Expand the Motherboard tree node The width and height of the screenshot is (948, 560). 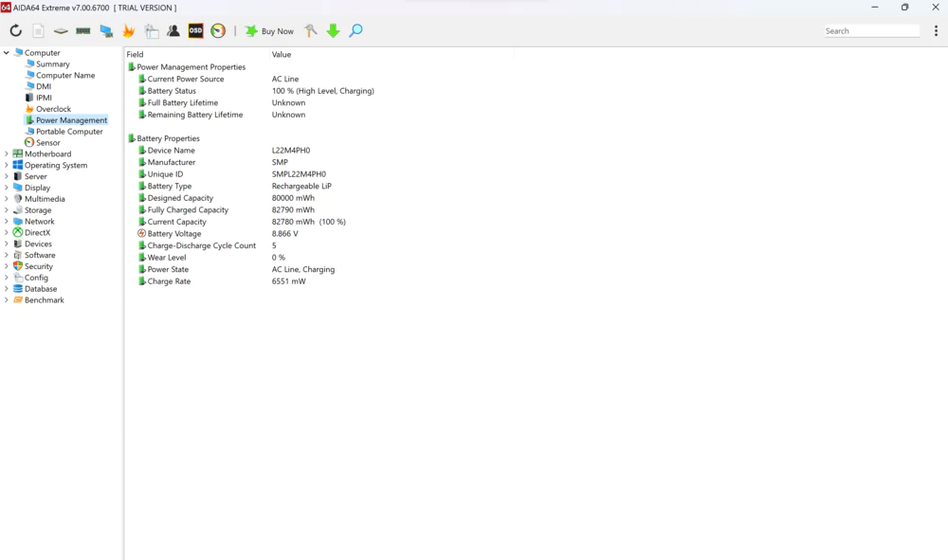7,154
